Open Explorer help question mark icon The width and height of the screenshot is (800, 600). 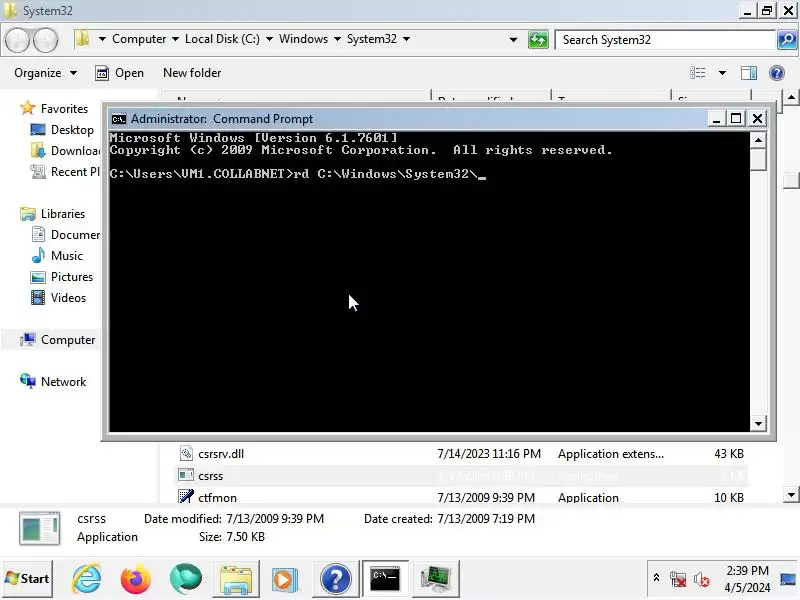(x=777, y=73)
